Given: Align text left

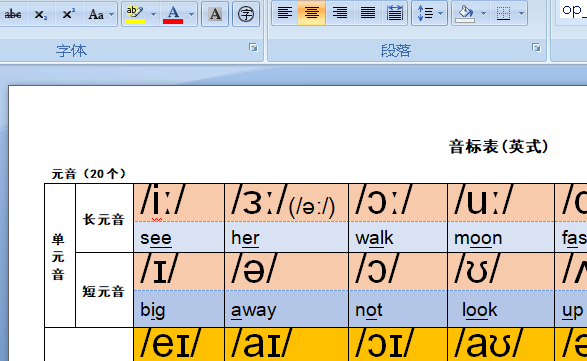Looking at the screenshot, I should click(x=285, y=13).
